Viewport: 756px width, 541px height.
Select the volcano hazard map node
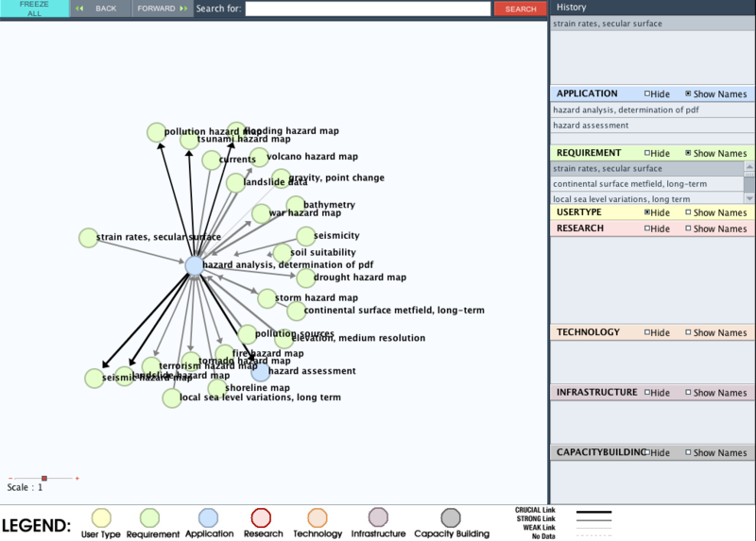[259, 157]
